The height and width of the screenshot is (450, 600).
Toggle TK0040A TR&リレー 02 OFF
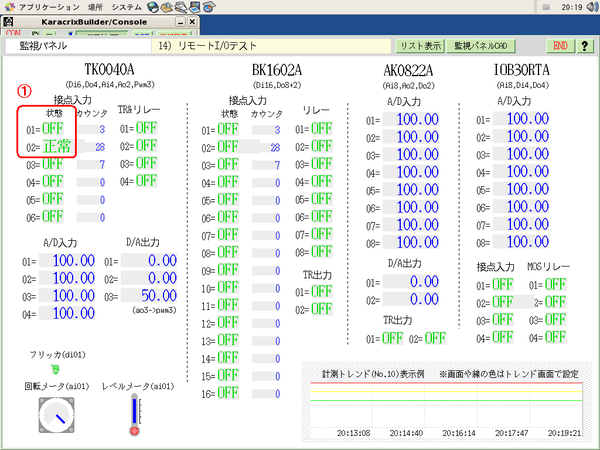tap(147, 145)
